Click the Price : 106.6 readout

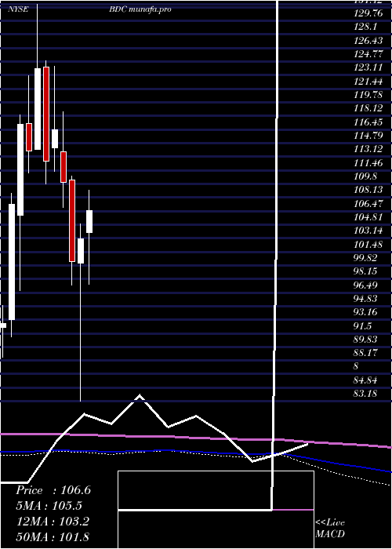pyautogui.click(x=53, y=490)
